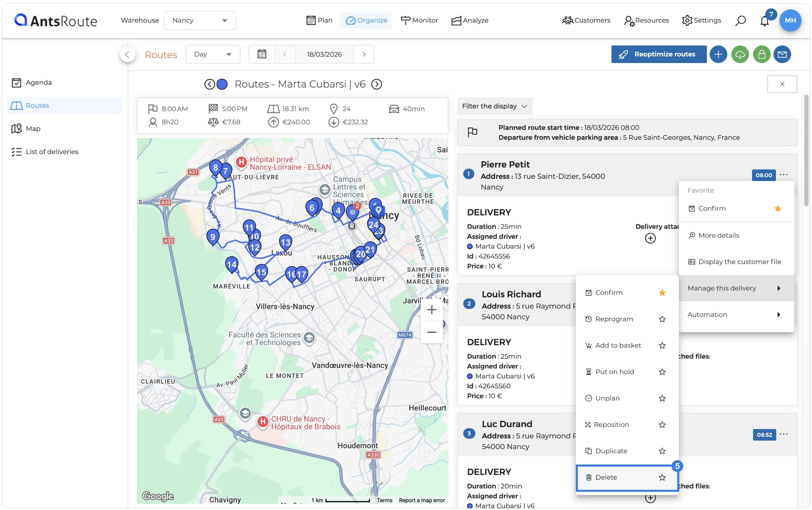
Task: Open the Nancy warehouse dropdown
Action: pyautogui.click(x=199, y=21)
